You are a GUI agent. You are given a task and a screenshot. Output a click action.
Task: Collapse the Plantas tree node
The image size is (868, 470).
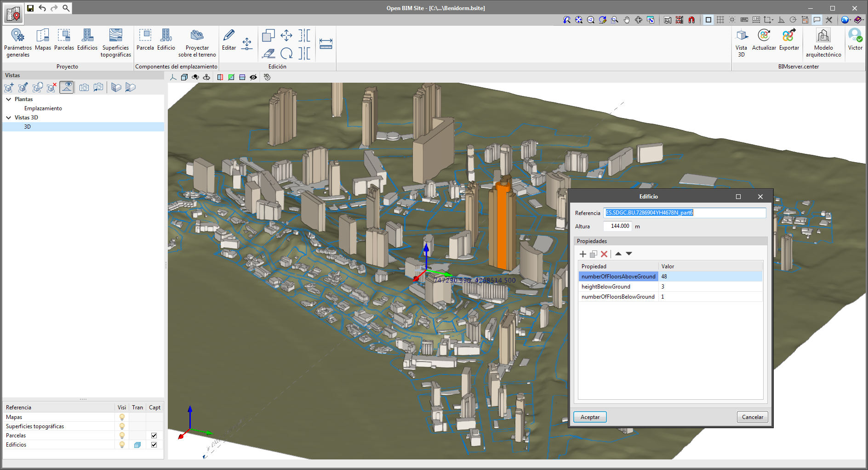[x=9, y=99]
